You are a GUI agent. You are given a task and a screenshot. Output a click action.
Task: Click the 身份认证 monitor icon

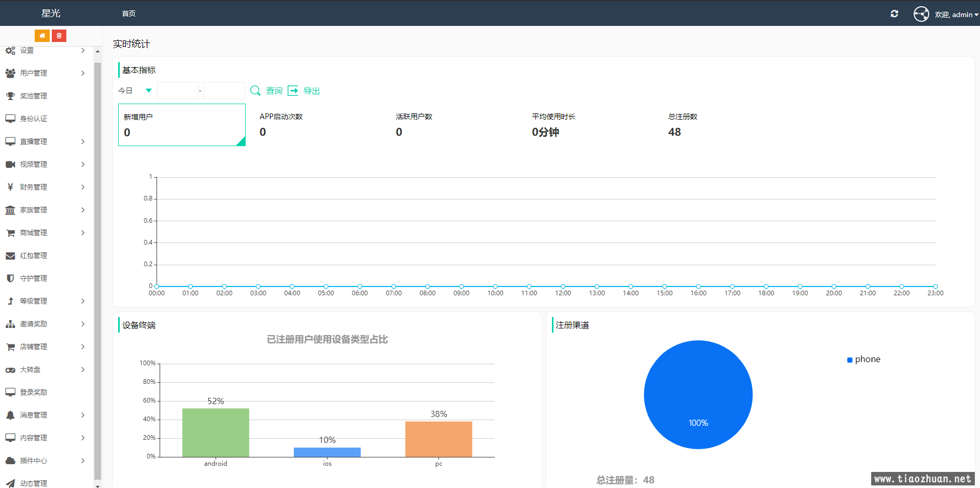pos(10,119)
